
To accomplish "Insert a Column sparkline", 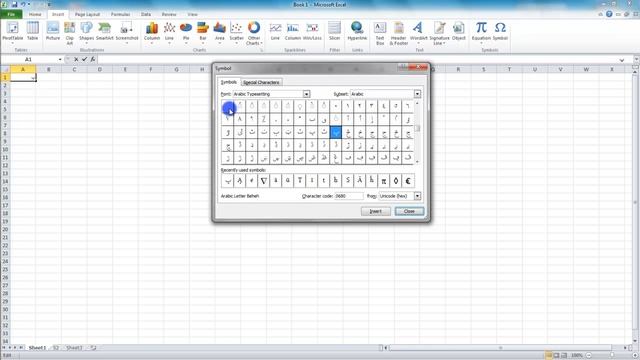I will point(293,32).
